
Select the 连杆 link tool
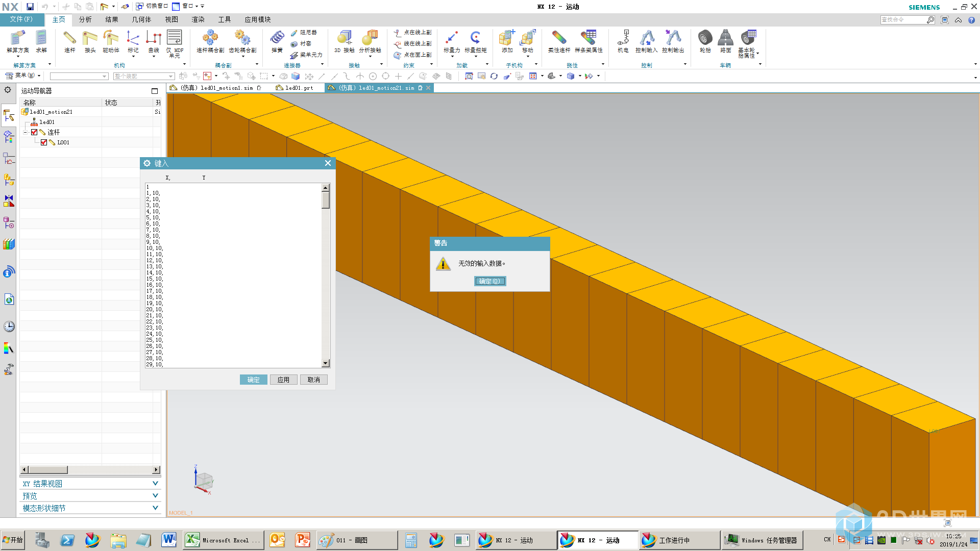tap(70, 42)
